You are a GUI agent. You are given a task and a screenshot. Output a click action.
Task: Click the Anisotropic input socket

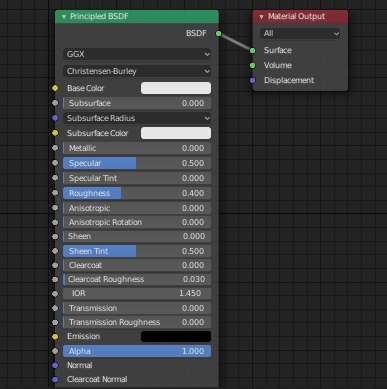[x=55, y=208]
